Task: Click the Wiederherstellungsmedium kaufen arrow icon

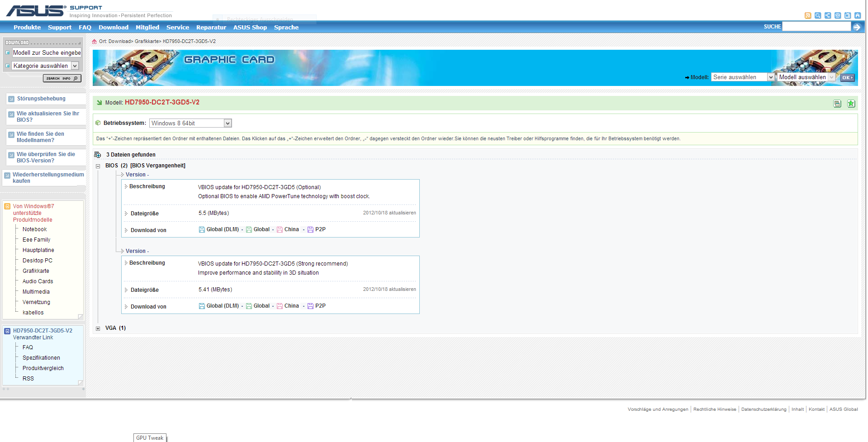Action: click(x=7, y=176)
